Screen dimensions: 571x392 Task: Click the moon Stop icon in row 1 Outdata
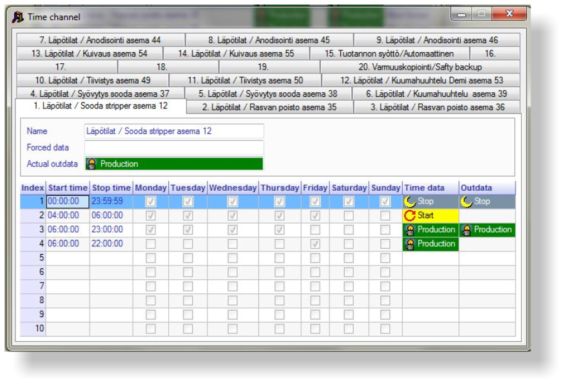click(x=467, y=202)
